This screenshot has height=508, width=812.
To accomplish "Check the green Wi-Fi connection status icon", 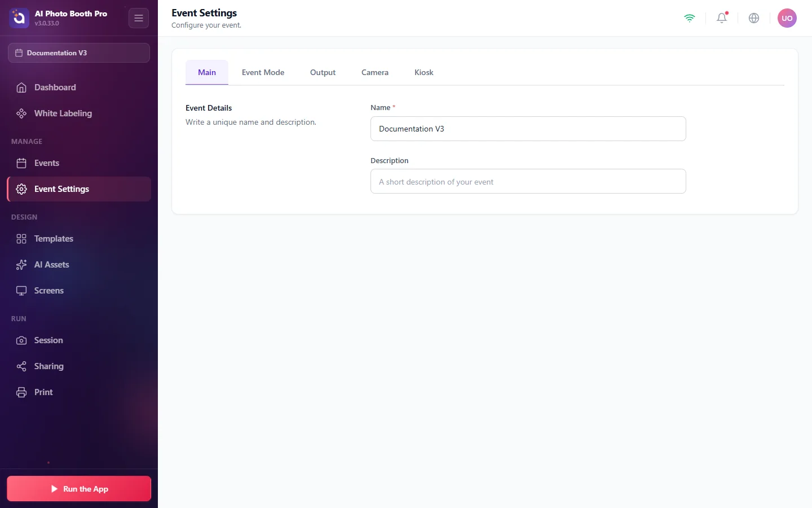I will (689, 18).
